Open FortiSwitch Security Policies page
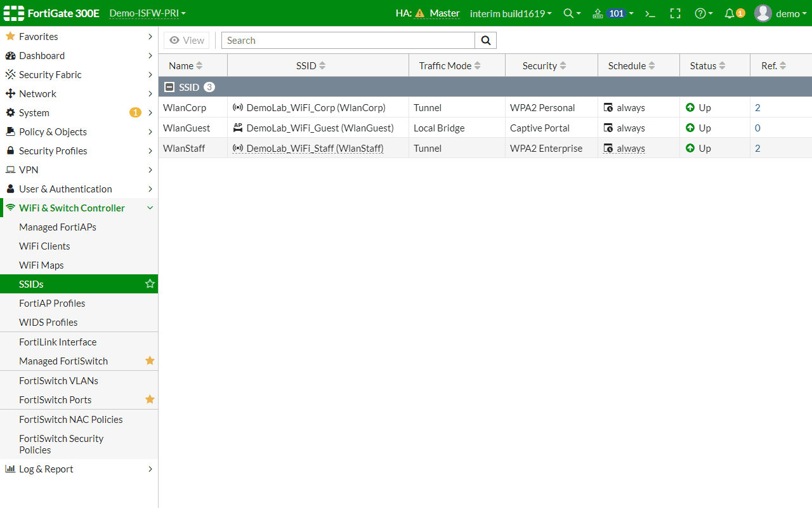Viewport: 812px width, 508px height. 79,444
